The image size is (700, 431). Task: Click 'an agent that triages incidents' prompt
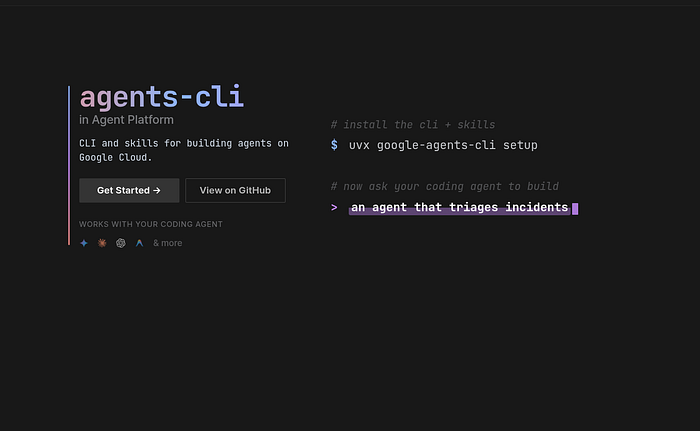[459, 208]
